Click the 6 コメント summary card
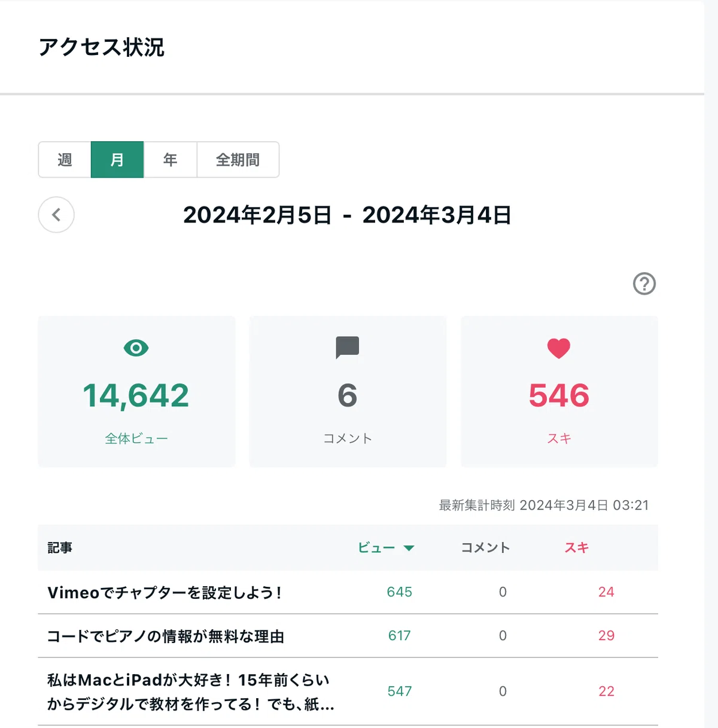Viewport: 718px width, 728px height. tap(348, 391)
